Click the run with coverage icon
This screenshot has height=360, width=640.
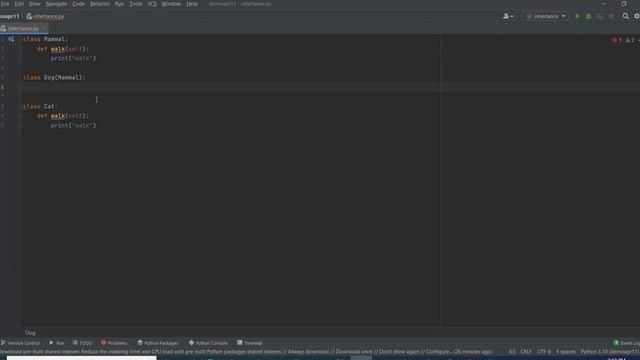600,16
